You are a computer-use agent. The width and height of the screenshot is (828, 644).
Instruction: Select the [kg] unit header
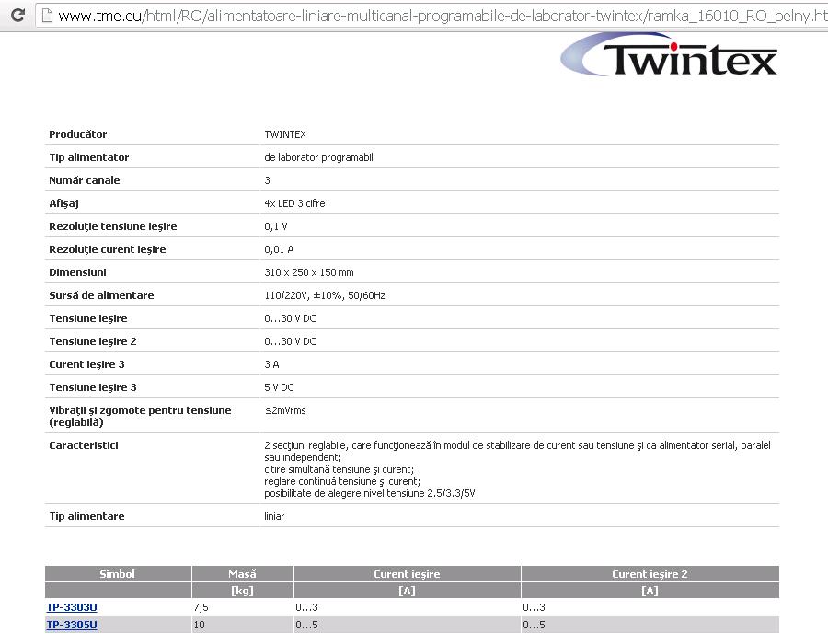(242, 590)
